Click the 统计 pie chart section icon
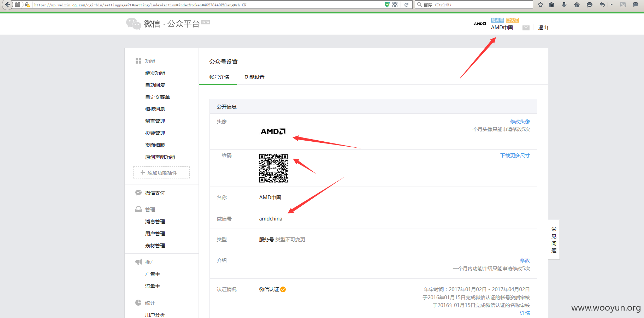The image size is (644, 318). (138, 302)
